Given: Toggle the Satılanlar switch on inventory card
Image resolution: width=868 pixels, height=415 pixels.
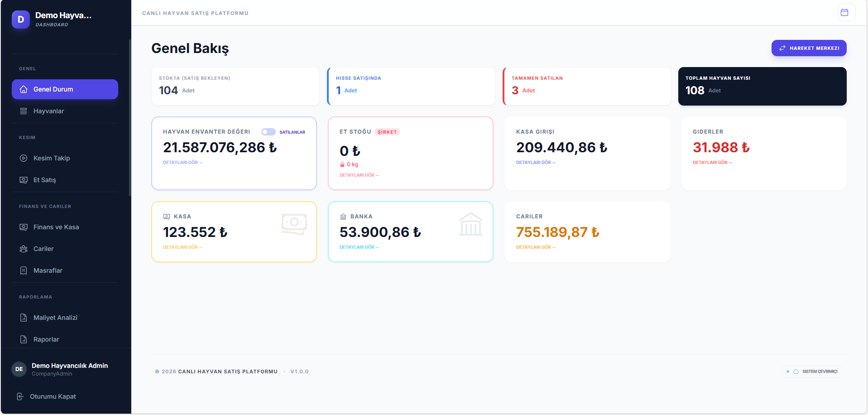Looking at the screenshot, I should tap(268, 132).
